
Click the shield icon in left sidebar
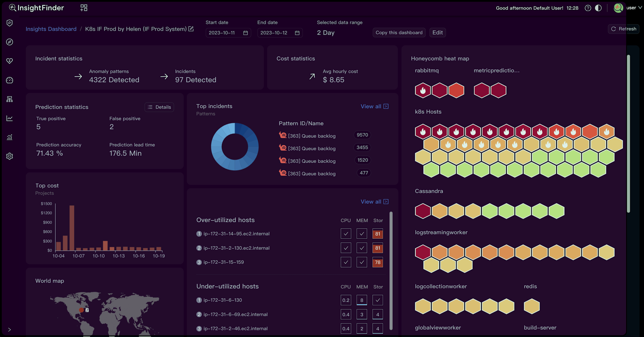10,23
